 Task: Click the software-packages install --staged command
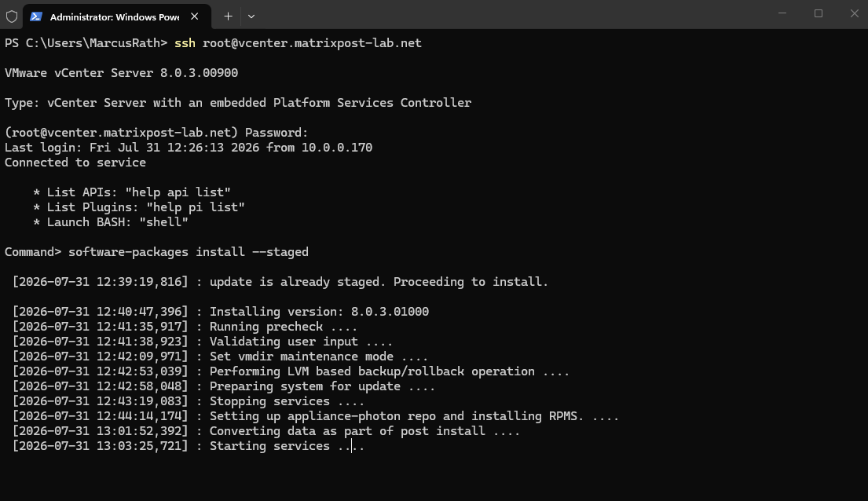(189, 252)
